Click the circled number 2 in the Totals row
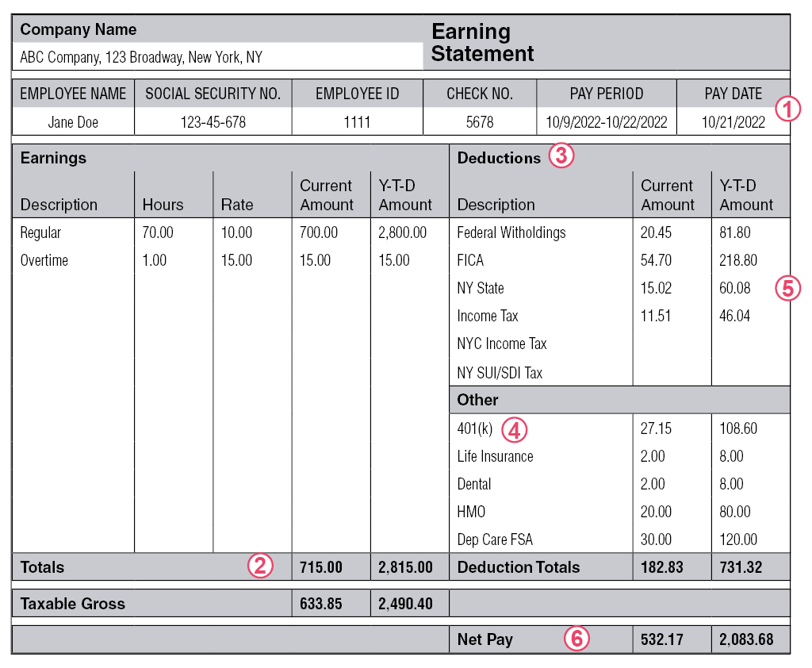This screenshot has width=812, height=668. coord(261,566)
